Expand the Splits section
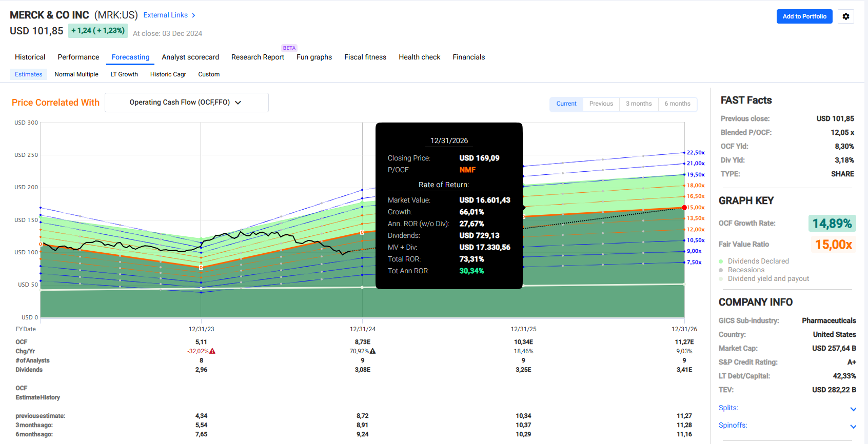The height and width of the screenshot is (444, 868). [853, 409]
